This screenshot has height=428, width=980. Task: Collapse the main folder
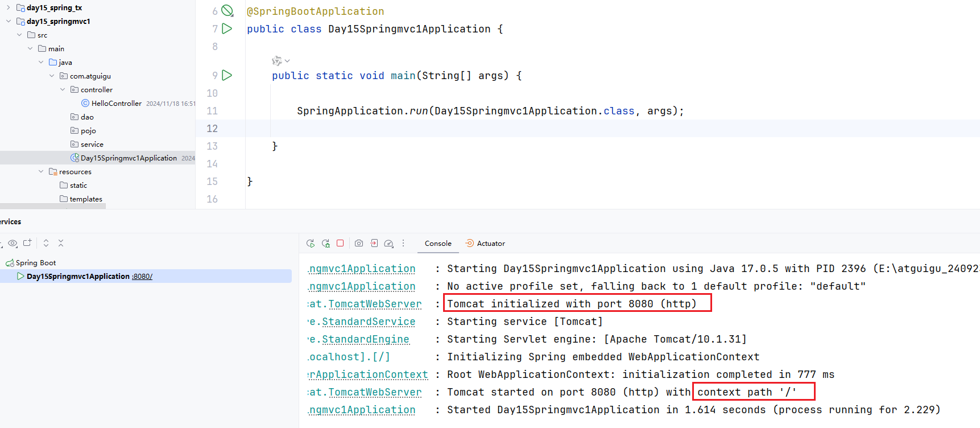point(30,48)
